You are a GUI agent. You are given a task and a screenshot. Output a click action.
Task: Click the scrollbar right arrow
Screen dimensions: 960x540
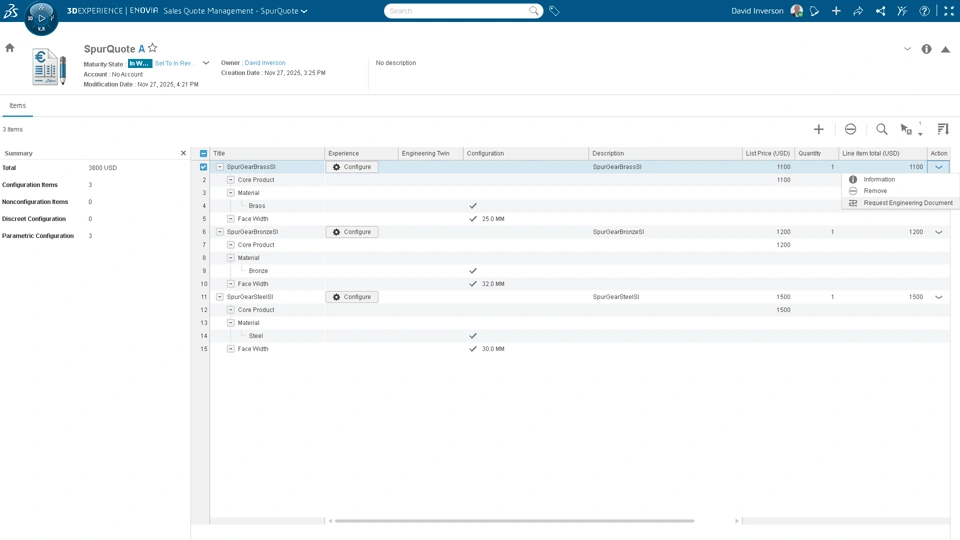[737, 521]
